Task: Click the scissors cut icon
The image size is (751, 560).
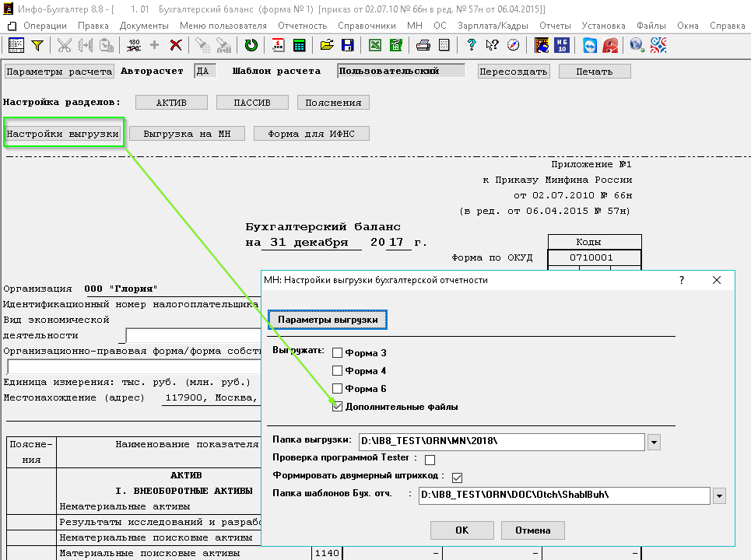Action: (x=64, y=45)
